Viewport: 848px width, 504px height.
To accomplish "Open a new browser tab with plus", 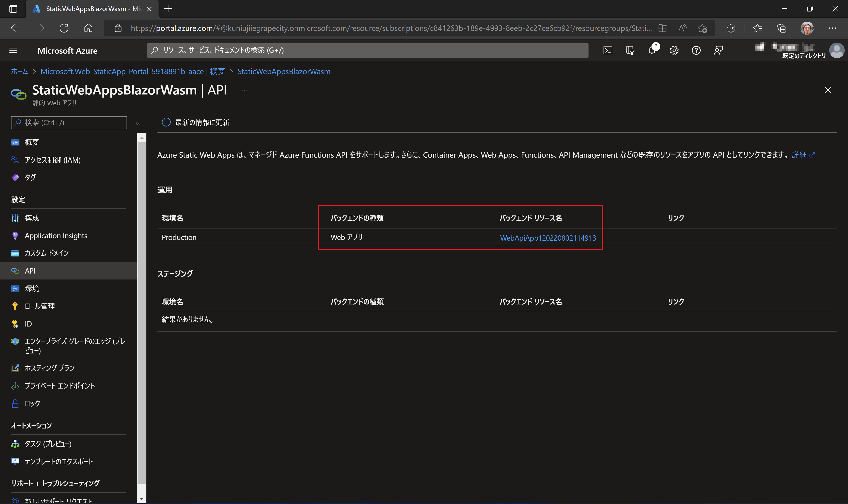I will click(168, 9).
